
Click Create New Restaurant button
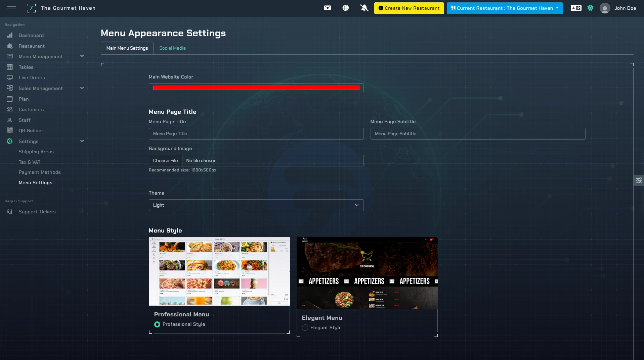[x=409, y=8]
